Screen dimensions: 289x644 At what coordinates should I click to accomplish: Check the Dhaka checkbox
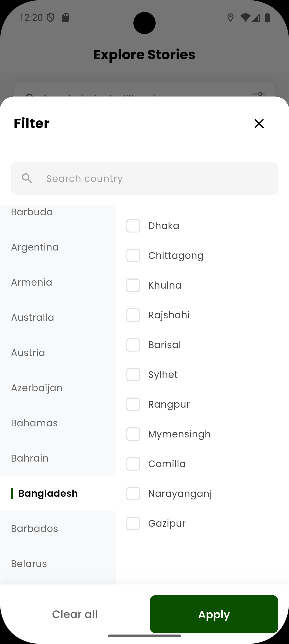coord(133,226)
